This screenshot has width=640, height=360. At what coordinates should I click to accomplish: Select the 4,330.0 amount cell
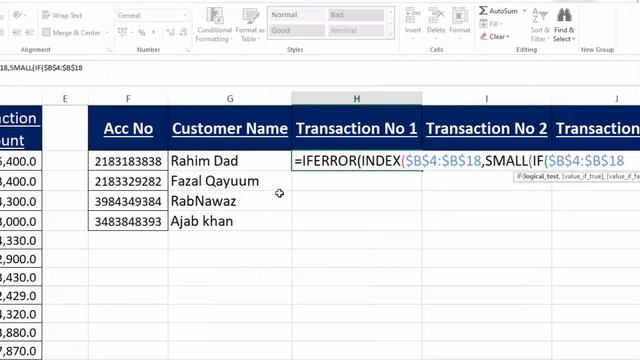coord(20,240)
